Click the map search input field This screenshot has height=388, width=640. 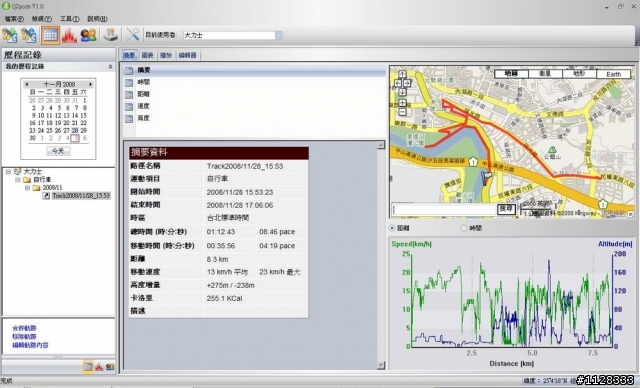point(444,209)
